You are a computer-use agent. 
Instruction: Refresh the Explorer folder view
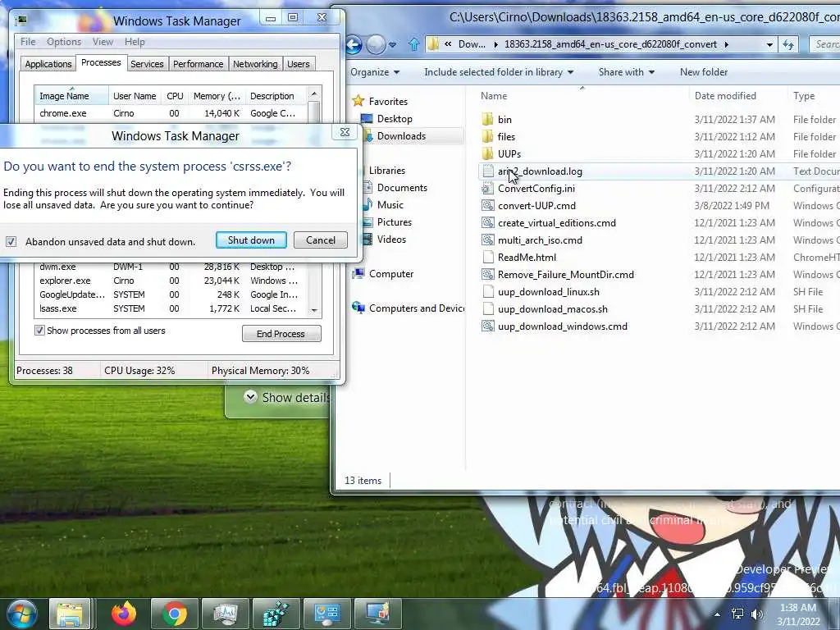(x=788, y=44)
